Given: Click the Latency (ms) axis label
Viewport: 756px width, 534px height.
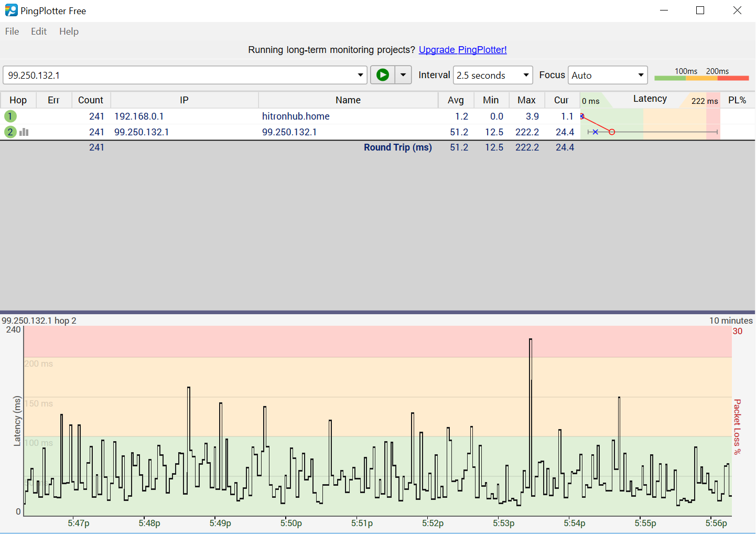Looking at the screenshot, I should 17,421.
